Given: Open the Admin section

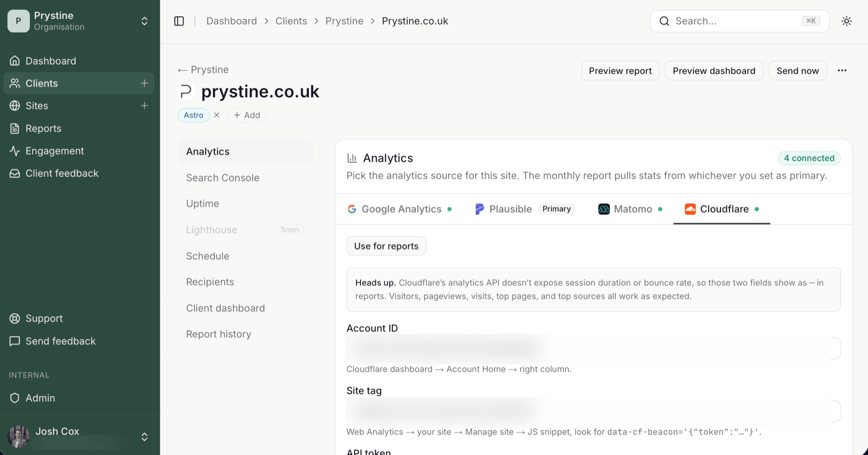Looking at the screenshot, I should tap(79, 398).
